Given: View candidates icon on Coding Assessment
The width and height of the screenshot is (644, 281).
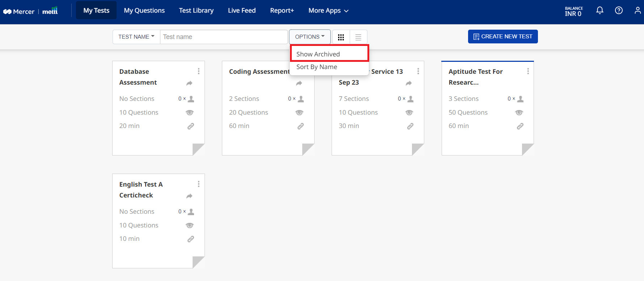Looking at the screenshot, I should click(x=301, y=99).
